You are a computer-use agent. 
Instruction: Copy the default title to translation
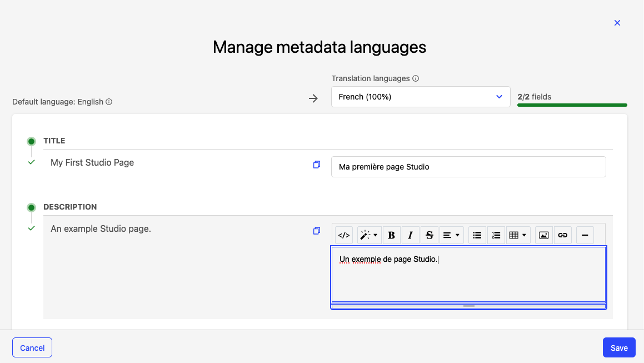tap(317, 165)
